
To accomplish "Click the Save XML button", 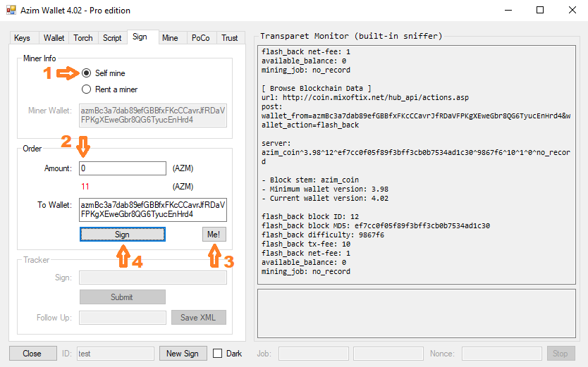I will (199, 318).
